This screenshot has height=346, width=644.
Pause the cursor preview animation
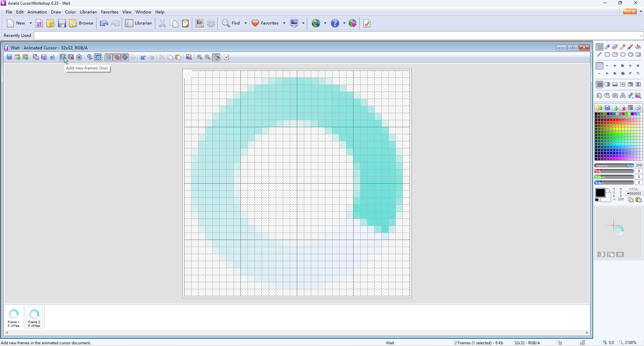coord(620,254)
